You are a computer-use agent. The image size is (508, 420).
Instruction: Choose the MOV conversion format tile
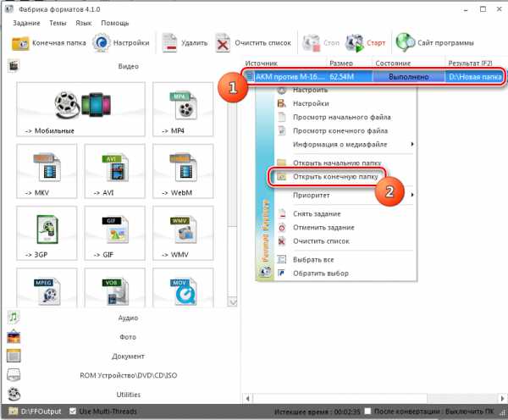[x=183, y=288]
